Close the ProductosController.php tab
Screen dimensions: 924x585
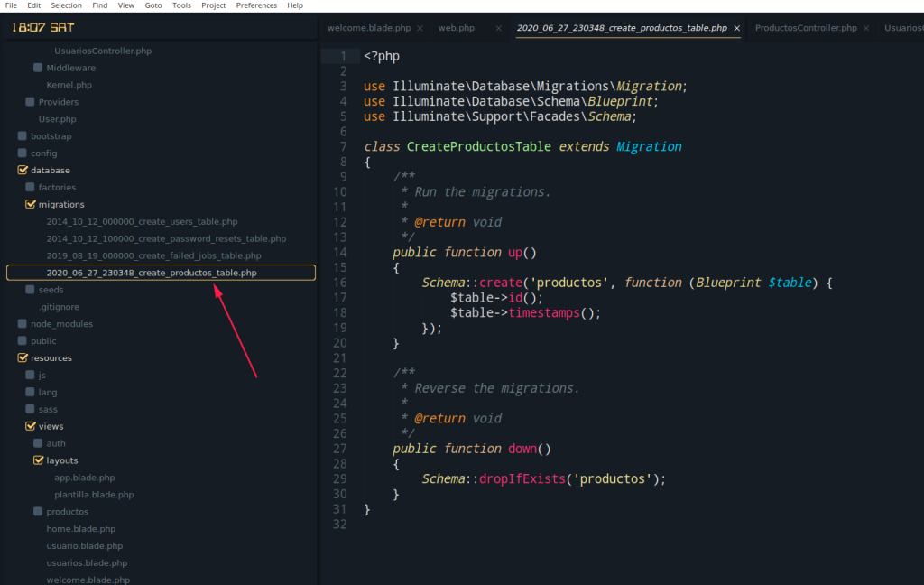point(866,29)
